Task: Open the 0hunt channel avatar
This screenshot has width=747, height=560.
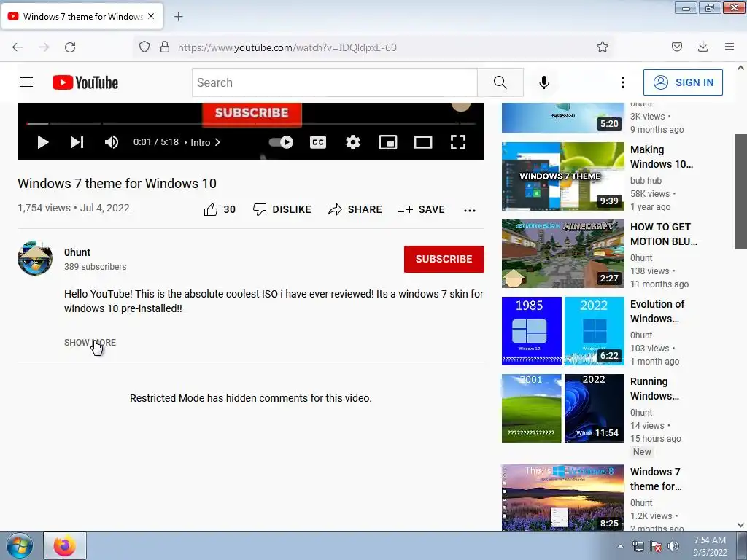Action: pyautogui.click(x=35, y=258)
